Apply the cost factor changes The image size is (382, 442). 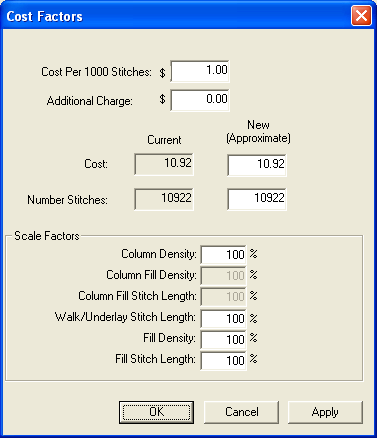[325, 412]
